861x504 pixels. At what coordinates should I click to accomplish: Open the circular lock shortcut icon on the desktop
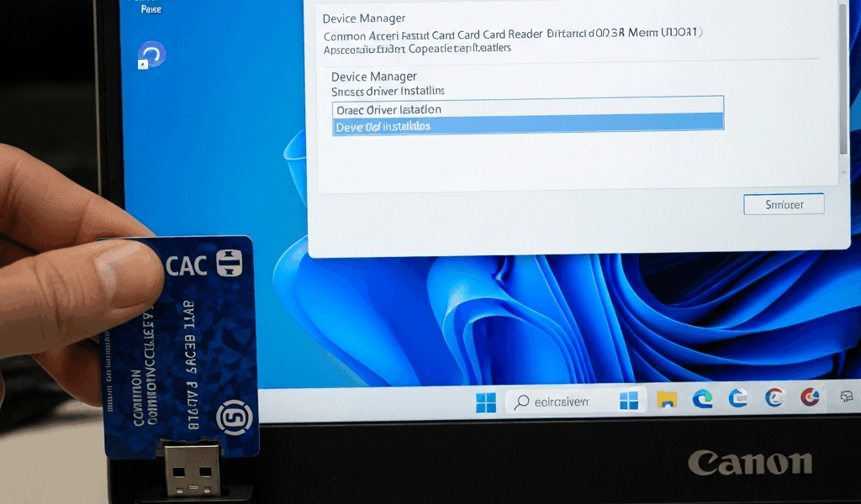[151, 55]
